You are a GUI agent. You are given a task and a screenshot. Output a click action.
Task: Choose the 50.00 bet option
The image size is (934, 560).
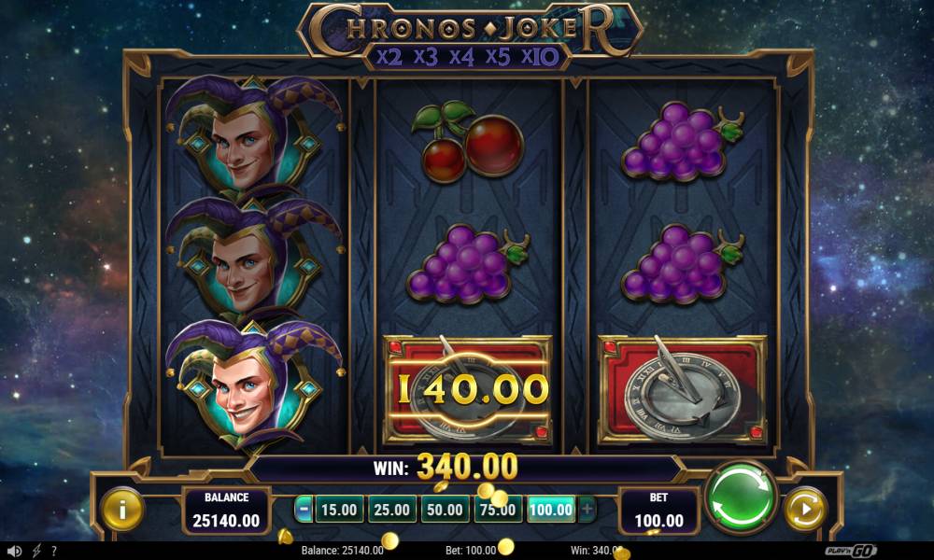[x=445, y=510]
